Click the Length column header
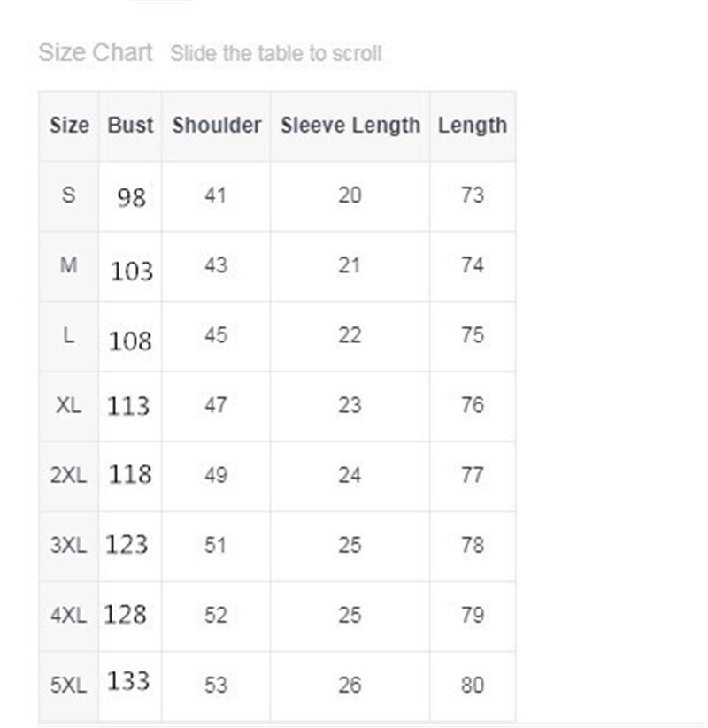The height and width of the screenshot is (728, 708). click(x=473, y=126)
